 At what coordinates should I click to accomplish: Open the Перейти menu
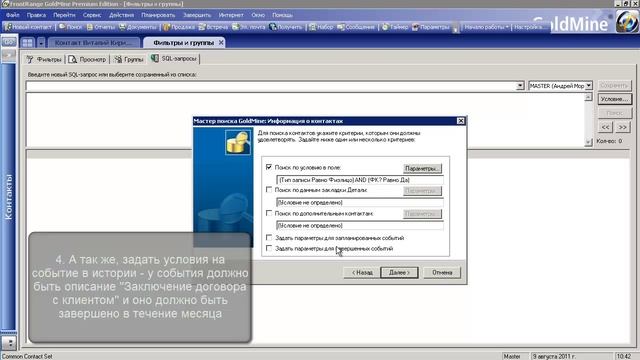[64, 15]
